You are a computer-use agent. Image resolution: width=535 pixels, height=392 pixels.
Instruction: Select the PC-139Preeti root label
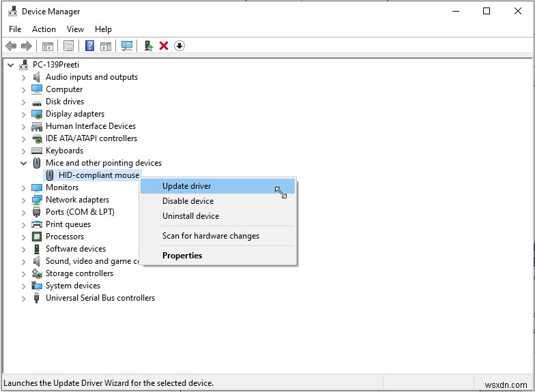coord(56,64)
